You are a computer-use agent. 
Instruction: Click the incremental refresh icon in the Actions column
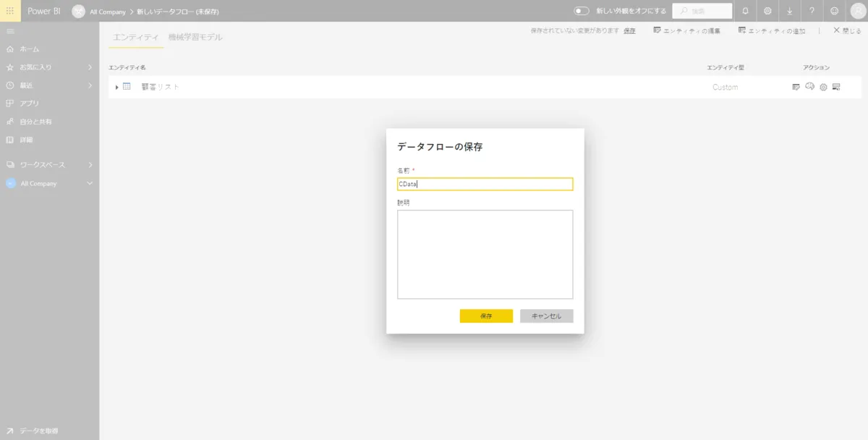click(836, 86)
